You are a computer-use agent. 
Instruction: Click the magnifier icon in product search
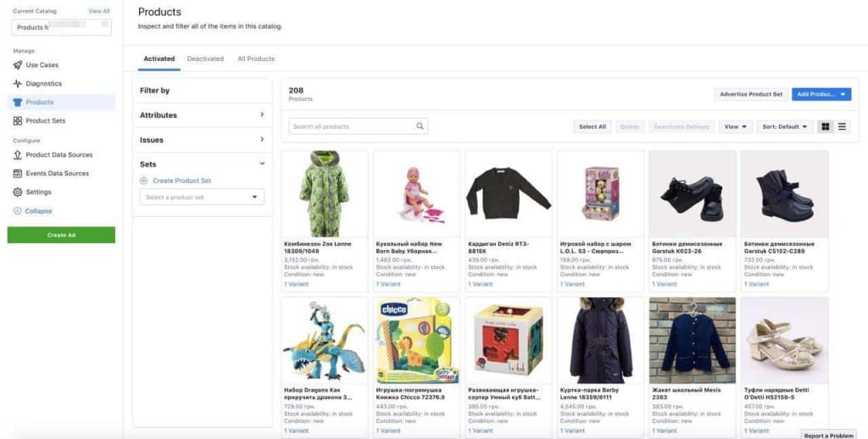(x=420, y=126)
